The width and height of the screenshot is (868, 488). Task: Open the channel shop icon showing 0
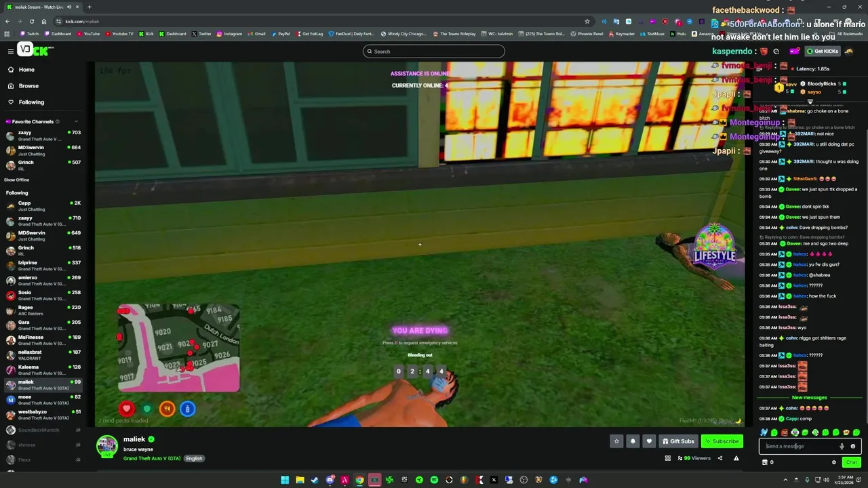coord(768,462)
